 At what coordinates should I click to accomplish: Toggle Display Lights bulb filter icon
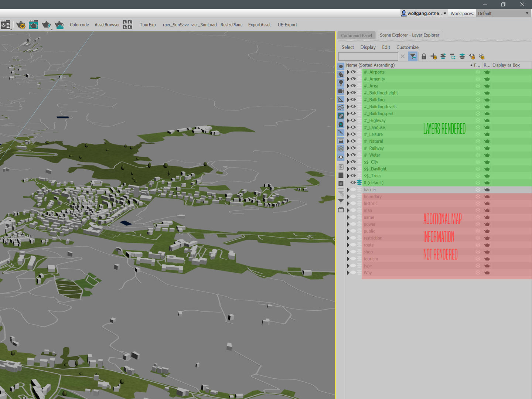(x=341, y=83)
